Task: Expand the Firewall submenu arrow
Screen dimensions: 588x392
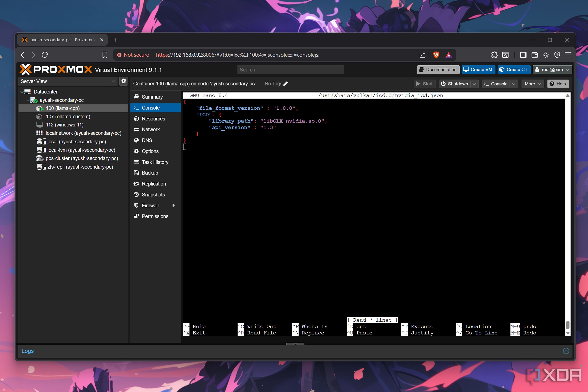Action: 174,205
